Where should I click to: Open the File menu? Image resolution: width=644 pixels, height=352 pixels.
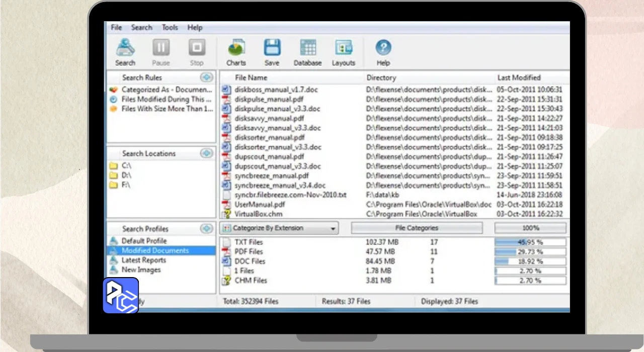pos(116,28)
